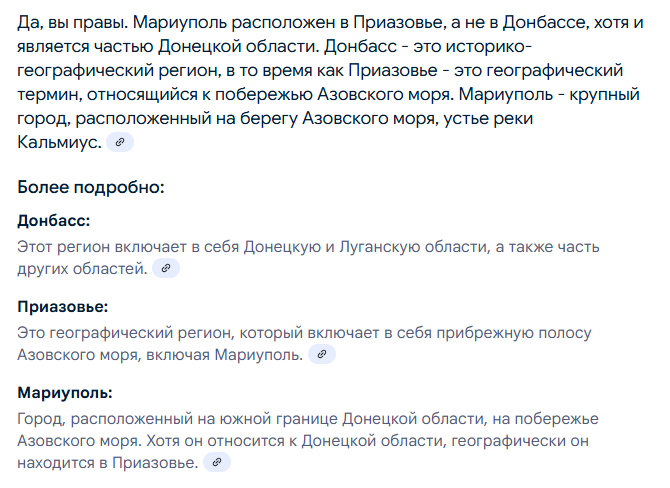This screenshot has height=488, width=670.
Task: Click the bold 'Мариуполь:' heading
Action: (x=65, y=393)
